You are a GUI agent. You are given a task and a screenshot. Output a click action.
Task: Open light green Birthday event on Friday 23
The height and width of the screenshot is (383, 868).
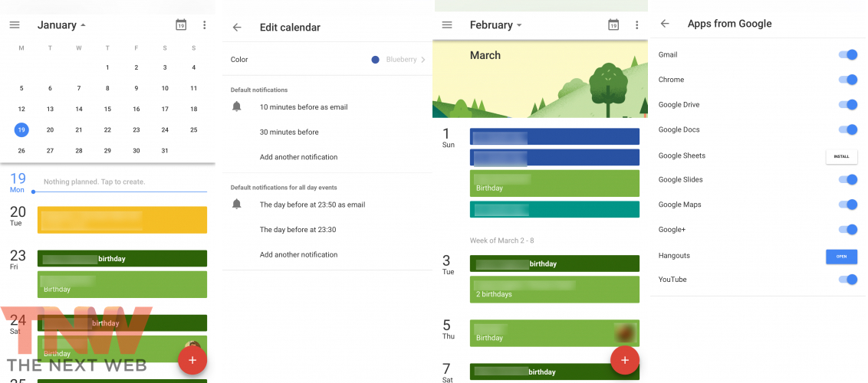pyautogui.click(x=123, y=285)
